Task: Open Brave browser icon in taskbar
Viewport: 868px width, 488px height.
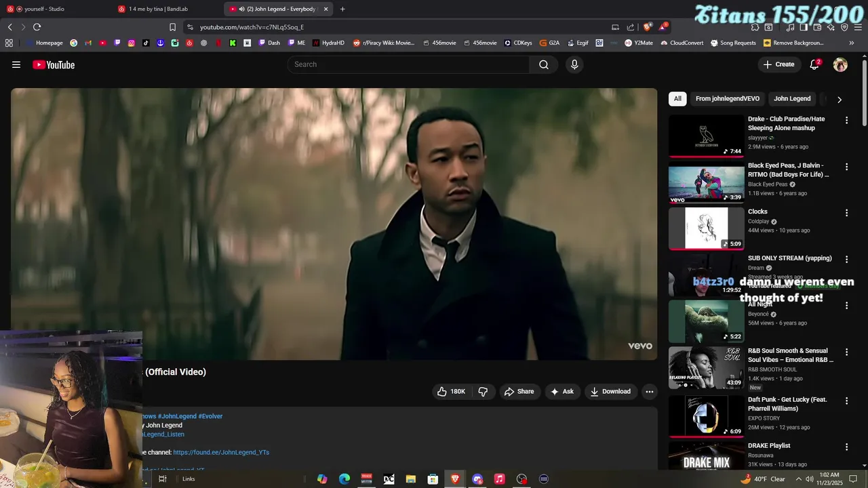Action: (x=455, y=479)
